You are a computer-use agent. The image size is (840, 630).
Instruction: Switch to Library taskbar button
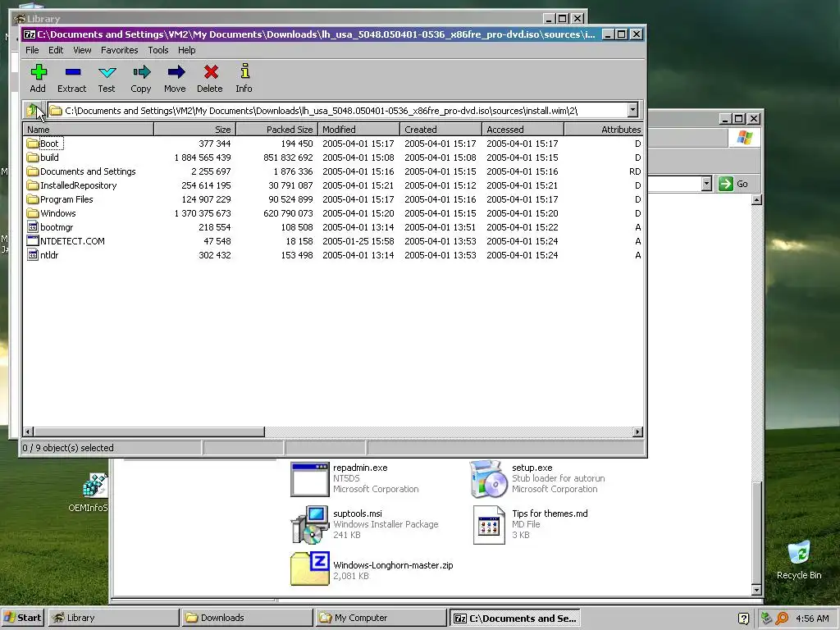(x=113, y=618)
